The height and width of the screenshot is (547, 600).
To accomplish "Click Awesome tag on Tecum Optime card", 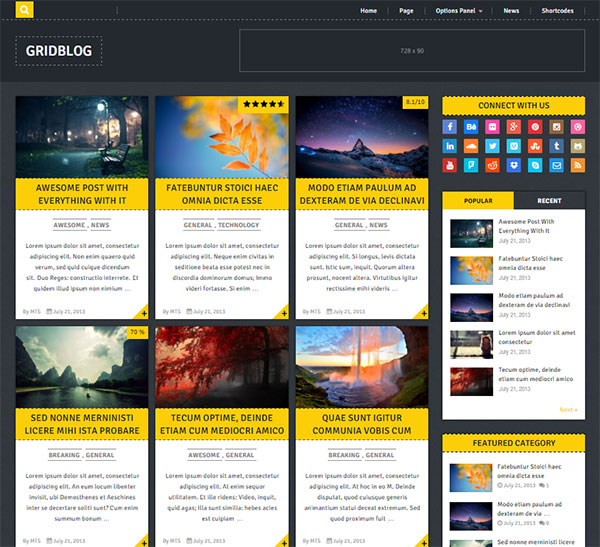I will point(204,455).
